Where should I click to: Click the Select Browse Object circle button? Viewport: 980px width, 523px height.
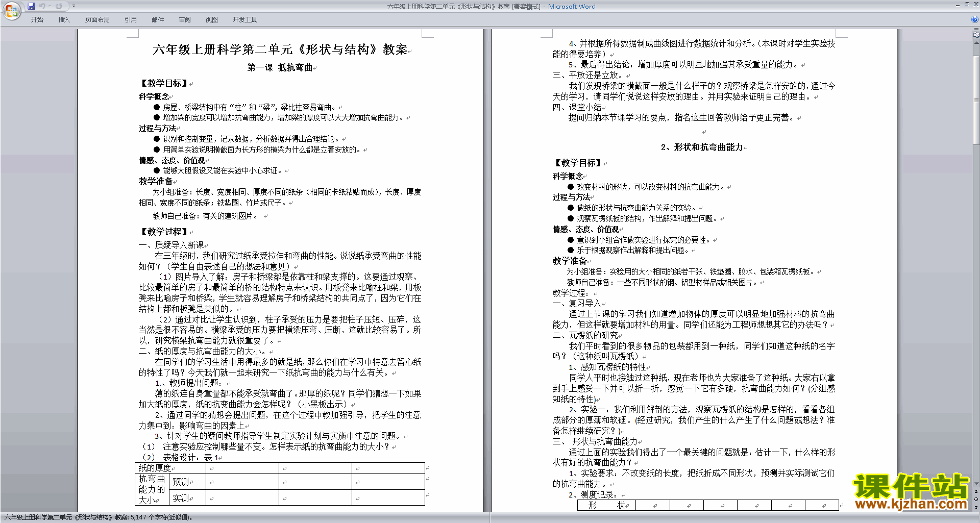pos(976,499)
